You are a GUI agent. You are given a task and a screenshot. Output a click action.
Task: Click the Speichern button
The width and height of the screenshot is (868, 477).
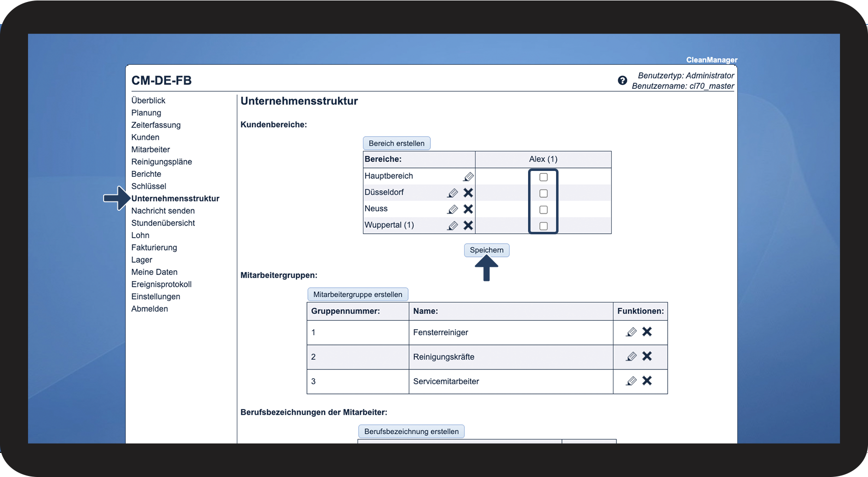pos(487,250)
